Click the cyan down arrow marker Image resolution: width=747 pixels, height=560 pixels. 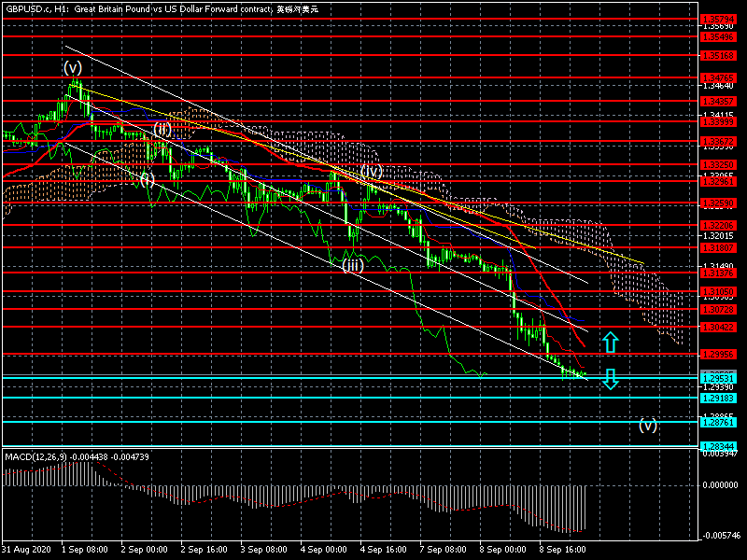[x=610, y=379]
